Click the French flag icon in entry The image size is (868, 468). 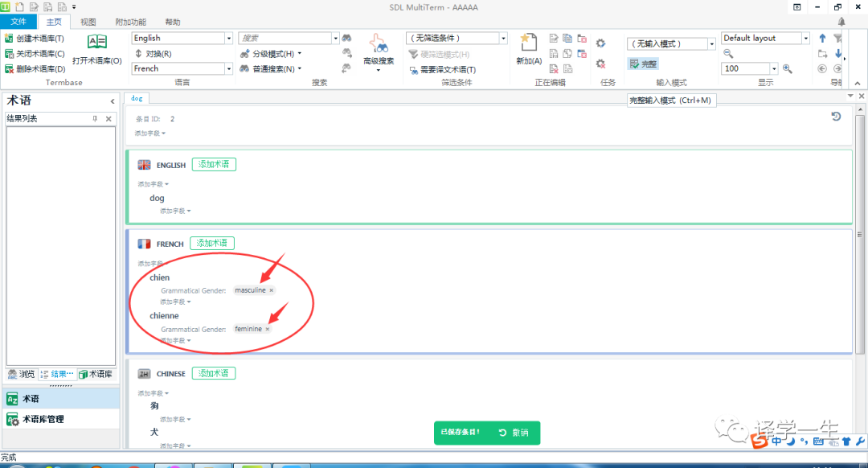(x=144, y=244)
